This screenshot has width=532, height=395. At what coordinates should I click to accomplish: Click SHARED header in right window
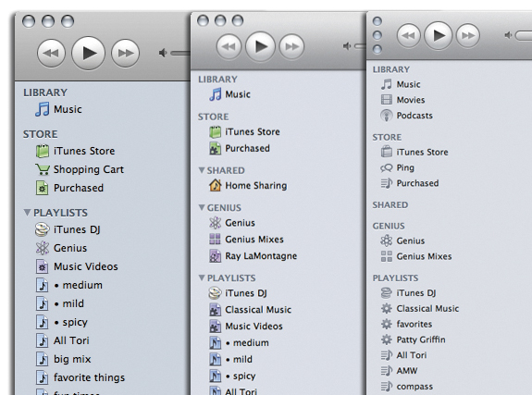[x=390, y=205]
